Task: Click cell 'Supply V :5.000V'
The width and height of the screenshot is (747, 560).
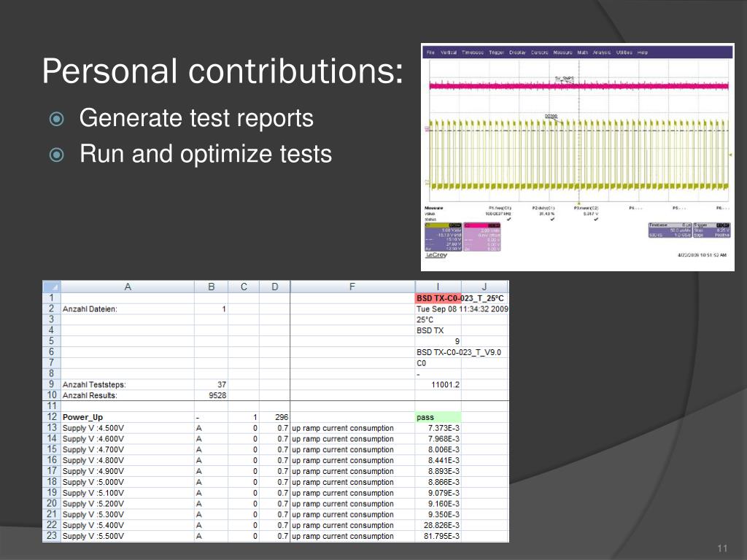Action: 127,482
